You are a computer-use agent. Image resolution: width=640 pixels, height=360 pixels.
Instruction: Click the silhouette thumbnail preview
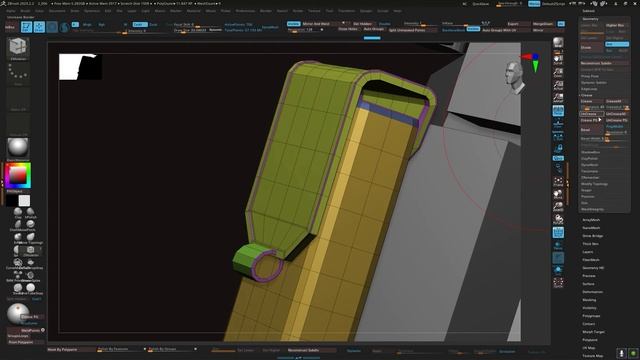point(80,67)
